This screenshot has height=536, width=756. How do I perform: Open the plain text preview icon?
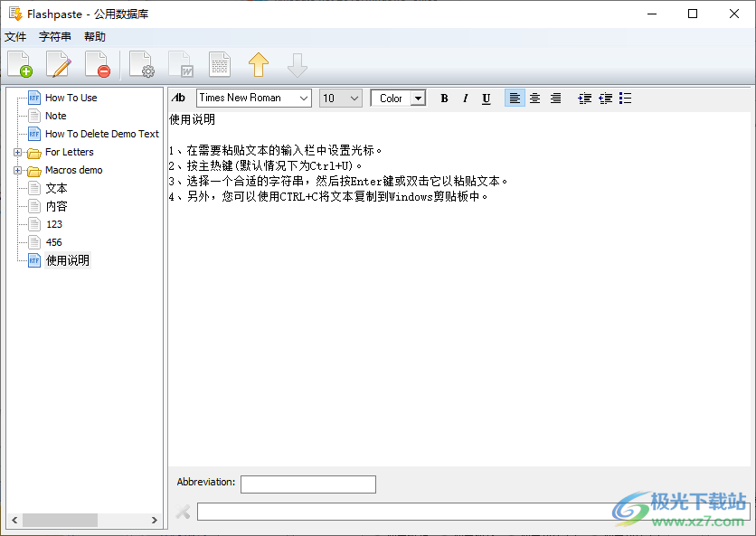[x=219, y=64]
